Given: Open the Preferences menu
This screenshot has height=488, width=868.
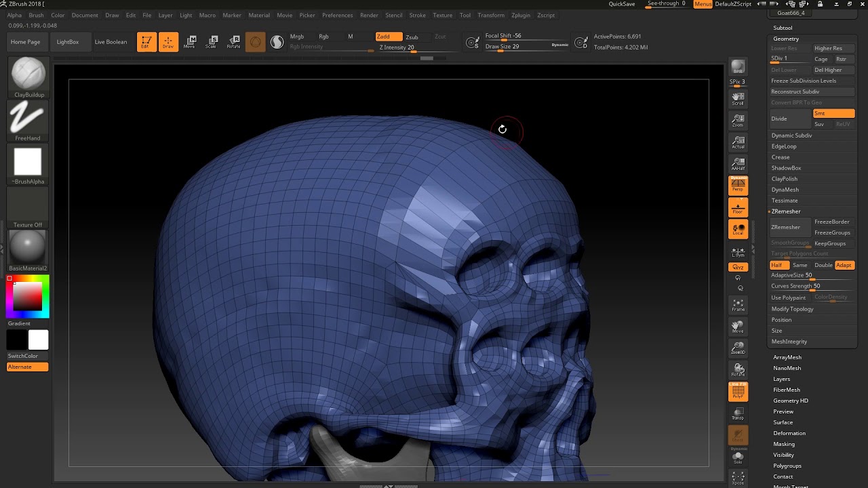Looking at the screenshot, I should coord(337,15).
